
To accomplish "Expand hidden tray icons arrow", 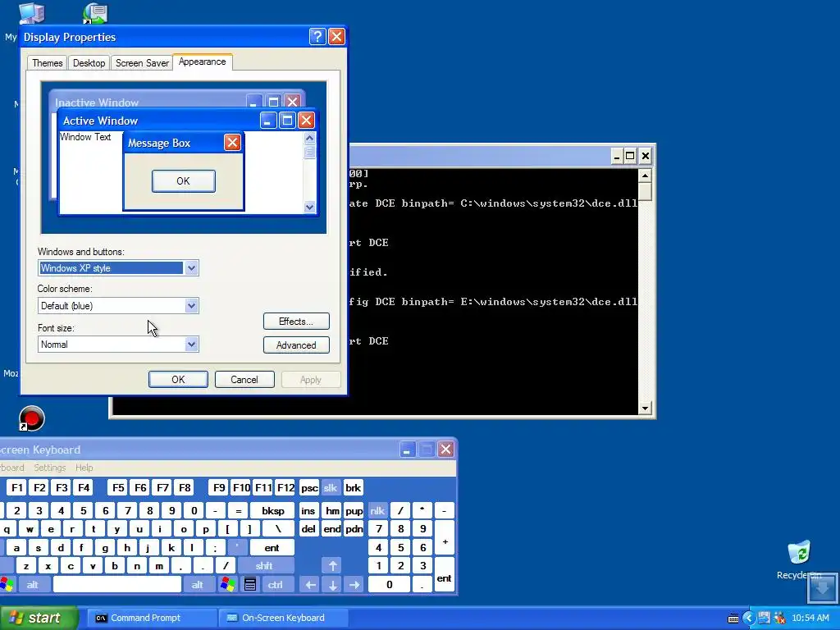I will tap(748, 618).
